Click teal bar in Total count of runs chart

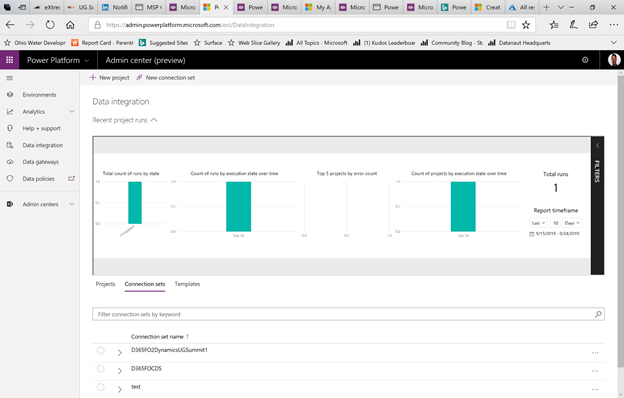[x=135, y=203]
